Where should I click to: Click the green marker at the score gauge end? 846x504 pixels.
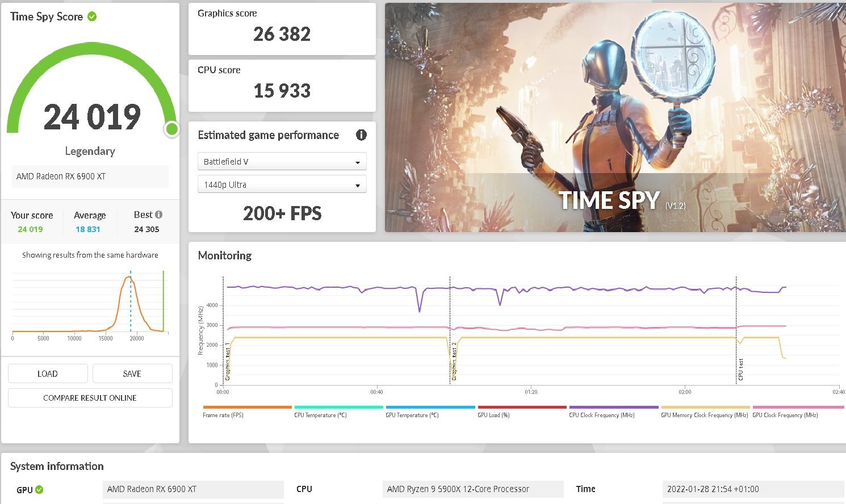click(171, 129)
